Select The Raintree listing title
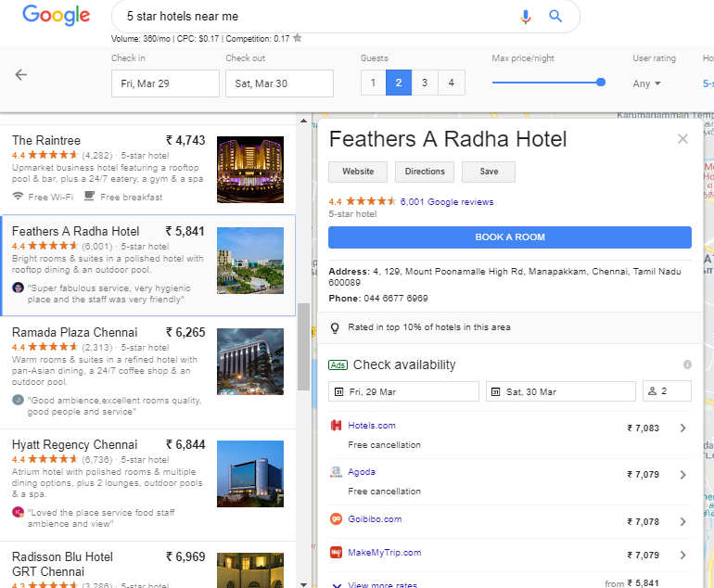 tap(46, 140)
